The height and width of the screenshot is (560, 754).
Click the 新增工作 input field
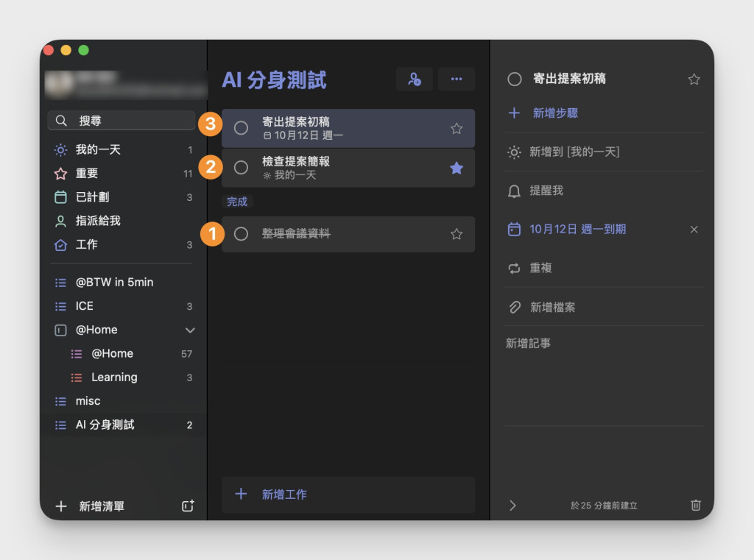348,495
